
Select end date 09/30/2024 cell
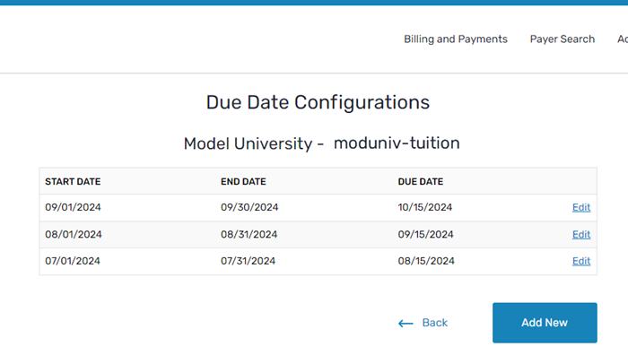(x=249, y=207)
